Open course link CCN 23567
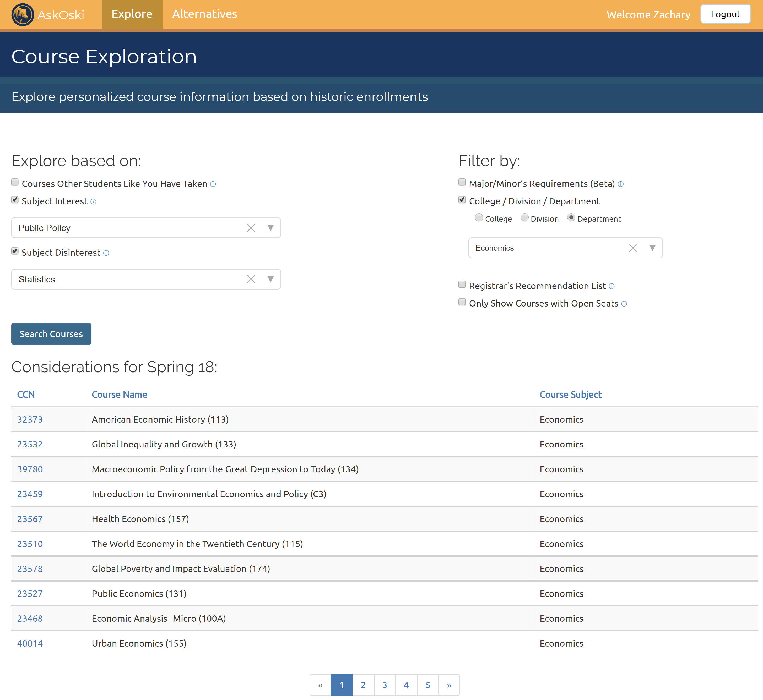Viewport: 763px width, 700px height. pos(30,519)
